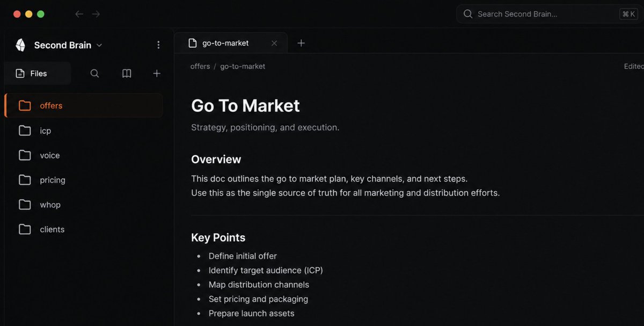The image size is (644, 326).
Task: Click the Key Points heading
Action: (218, 237)
